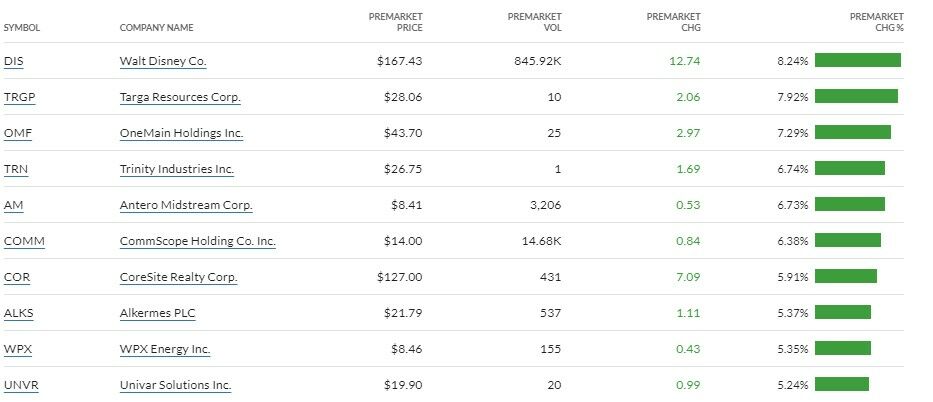Click the TRGP symbol link
This screenshot has width=933, height=402.
coord(19,97)
